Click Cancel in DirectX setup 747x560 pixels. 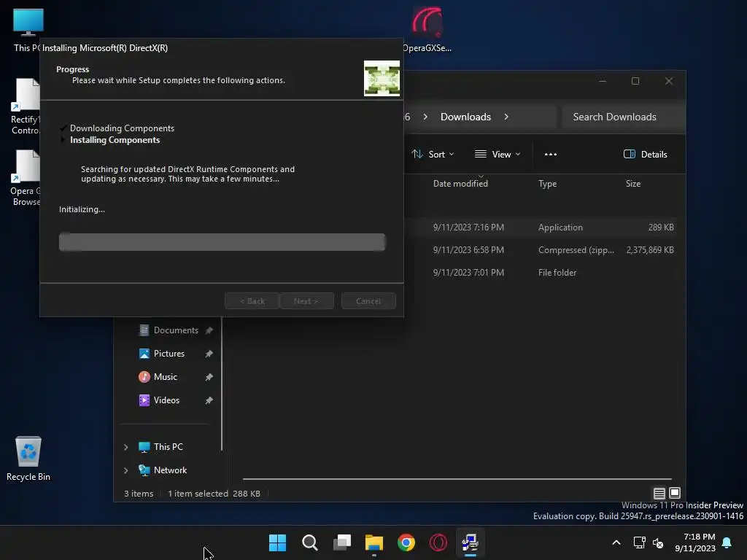pos(368,301)
